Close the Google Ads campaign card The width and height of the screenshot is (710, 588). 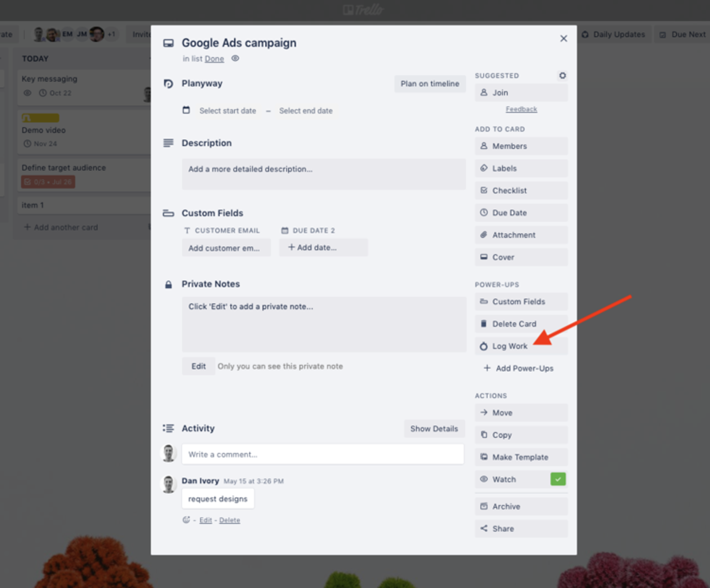(563, 39)
